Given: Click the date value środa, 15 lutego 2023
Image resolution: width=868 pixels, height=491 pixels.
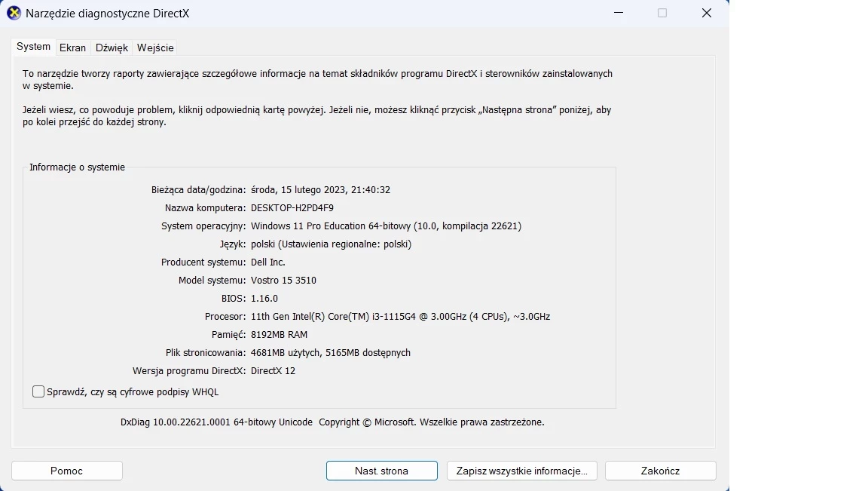Looking at the screenshot, I should coord(320,189).
